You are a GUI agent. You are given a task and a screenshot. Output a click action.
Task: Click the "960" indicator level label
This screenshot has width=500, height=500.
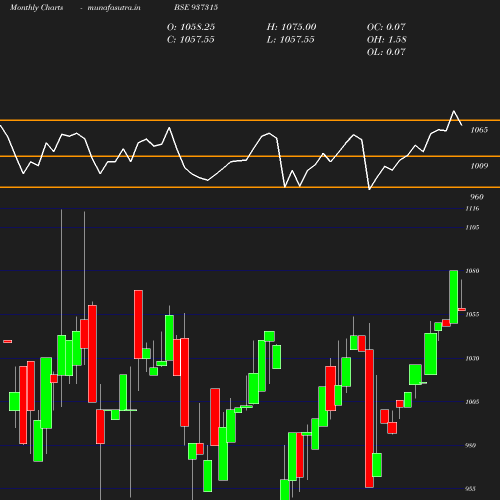477,197
